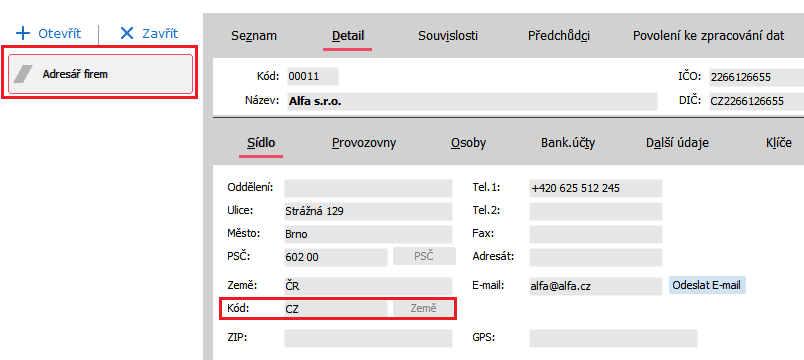Click the plus icon beside Otevřít
Screen dimensions: 804x360
pos(23,34)
